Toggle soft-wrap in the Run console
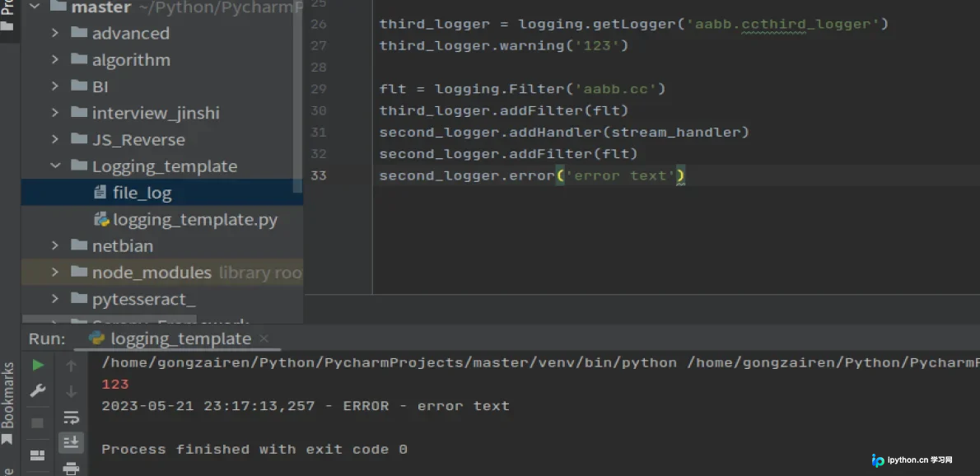This screenshot has height=476, width=980. point(72,418)
